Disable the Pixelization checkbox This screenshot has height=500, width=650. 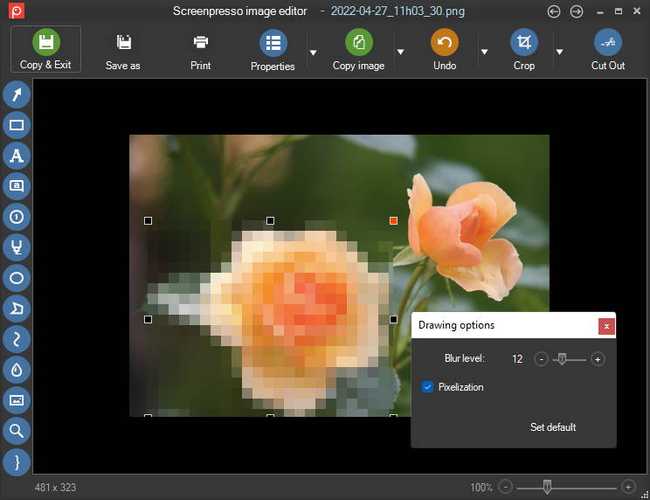428,387
